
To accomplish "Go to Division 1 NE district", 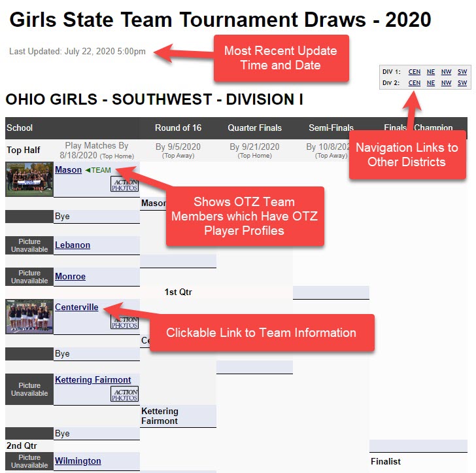I will 431,72.
